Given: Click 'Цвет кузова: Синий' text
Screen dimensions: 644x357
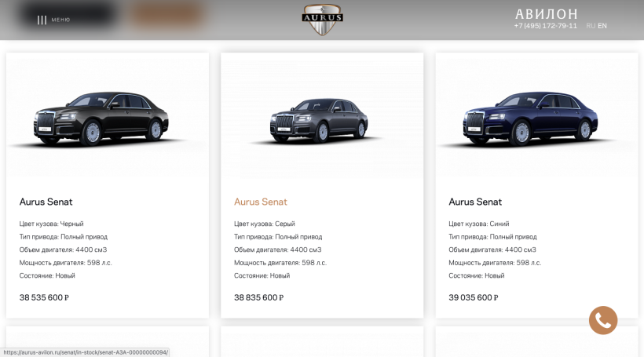Looking at the screenshot, I should [479, 224].
